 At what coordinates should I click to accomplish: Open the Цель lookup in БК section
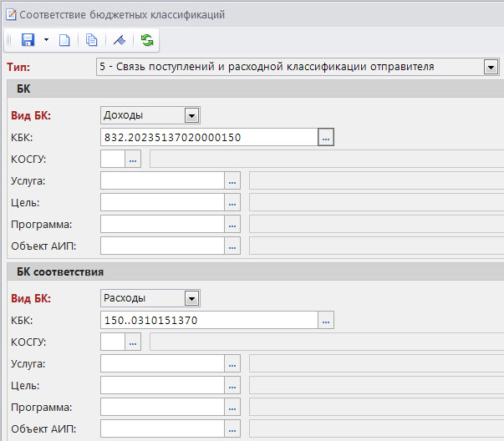[233, 202]
